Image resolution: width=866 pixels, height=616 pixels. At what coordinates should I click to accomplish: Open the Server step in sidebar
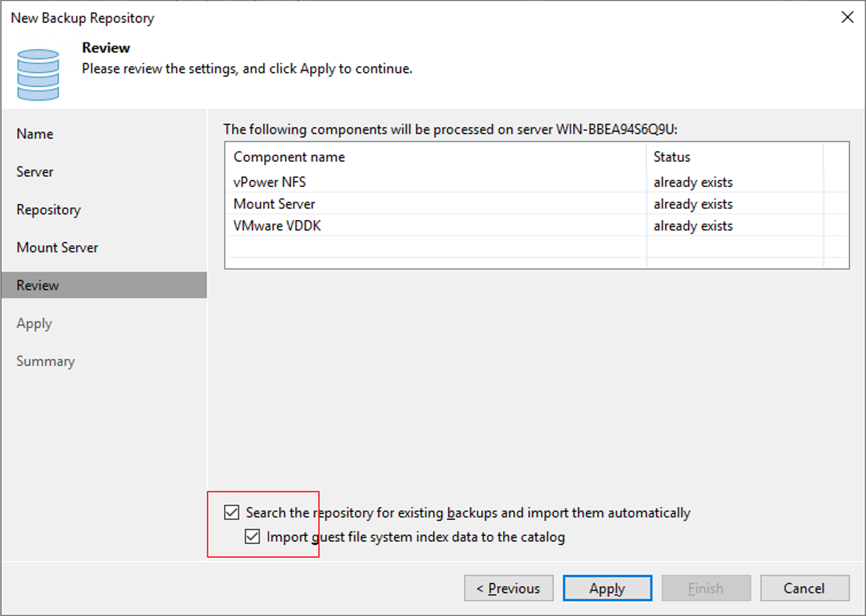[35, 172]
